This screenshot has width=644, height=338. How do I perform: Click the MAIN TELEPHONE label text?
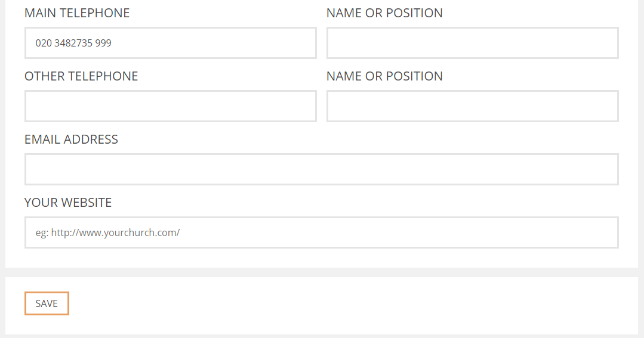77,13
